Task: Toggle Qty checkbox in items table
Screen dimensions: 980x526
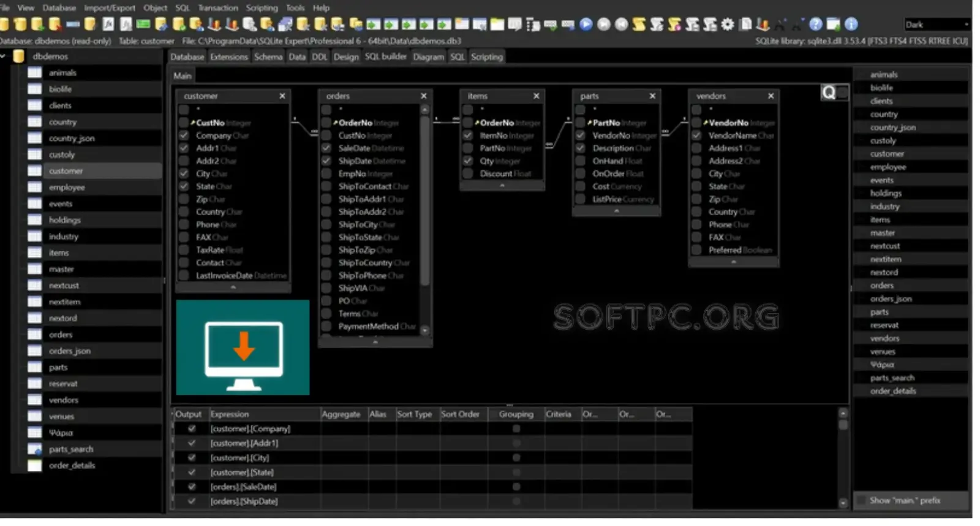Action: tap(468, 161)
